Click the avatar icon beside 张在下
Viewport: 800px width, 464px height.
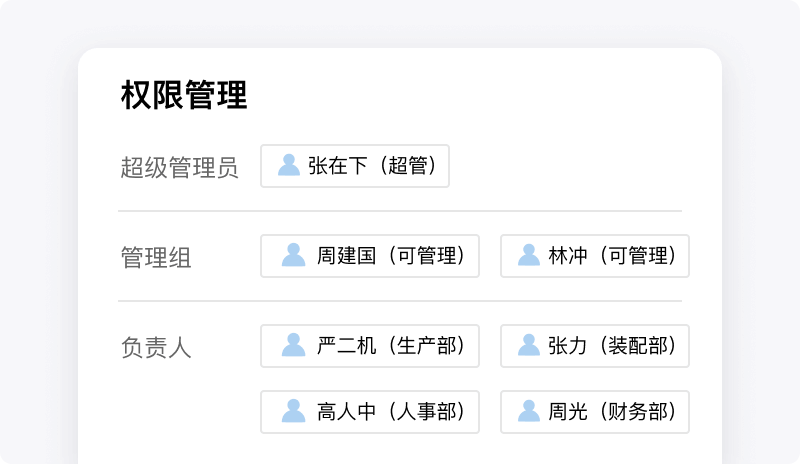[x=289, y=165]
